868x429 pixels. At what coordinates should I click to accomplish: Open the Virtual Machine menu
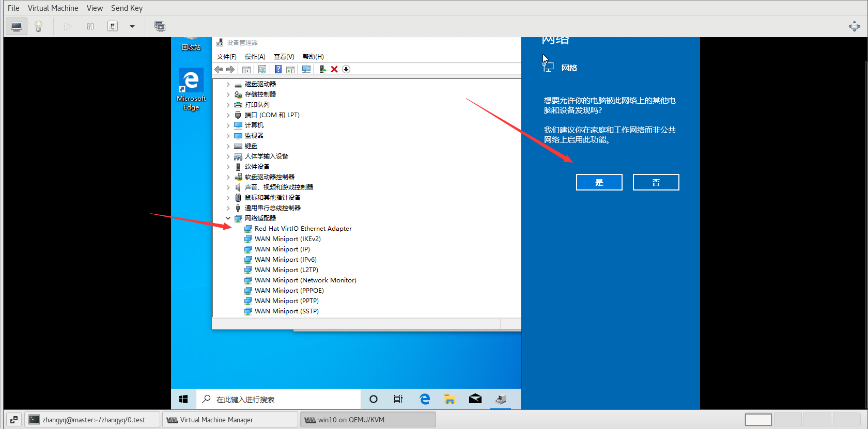click(53, 8)
